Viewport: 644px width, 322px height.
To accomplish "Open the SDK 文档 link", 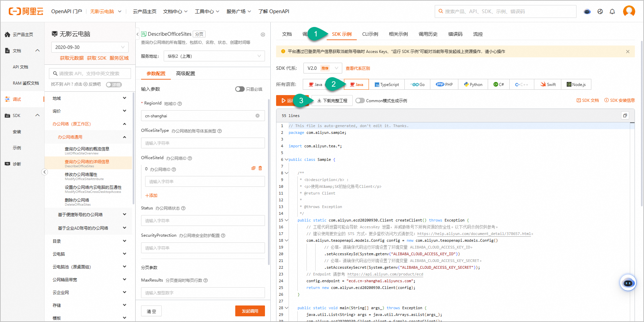I will 588,100.
